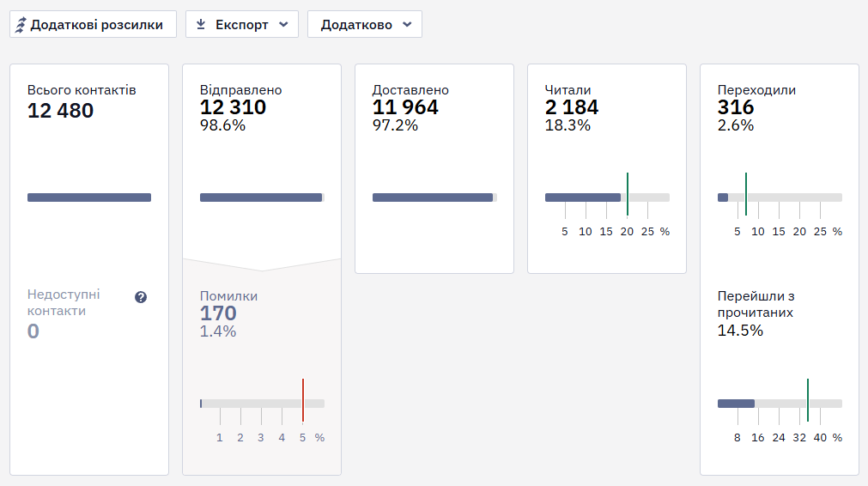Click the Помилки percentage bar
This screenshot has width=868, height=486.
pyautogui.click(x=262, y=404)
